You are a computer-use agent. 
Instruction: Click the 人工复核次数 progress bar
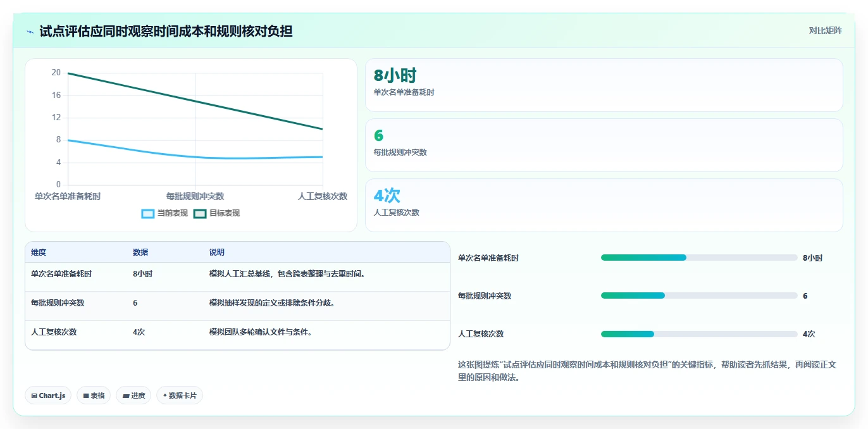pos(699,334)
